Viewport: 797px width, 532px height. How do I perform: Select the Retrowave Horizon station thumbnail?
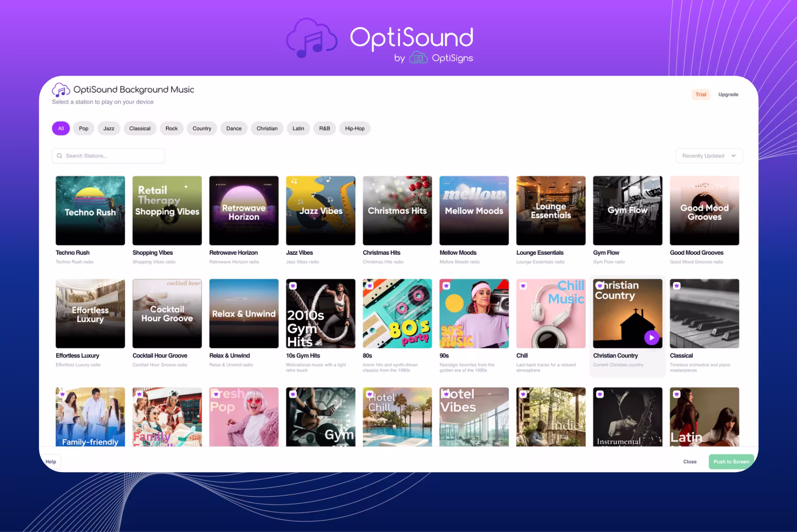tap(244, 211)
